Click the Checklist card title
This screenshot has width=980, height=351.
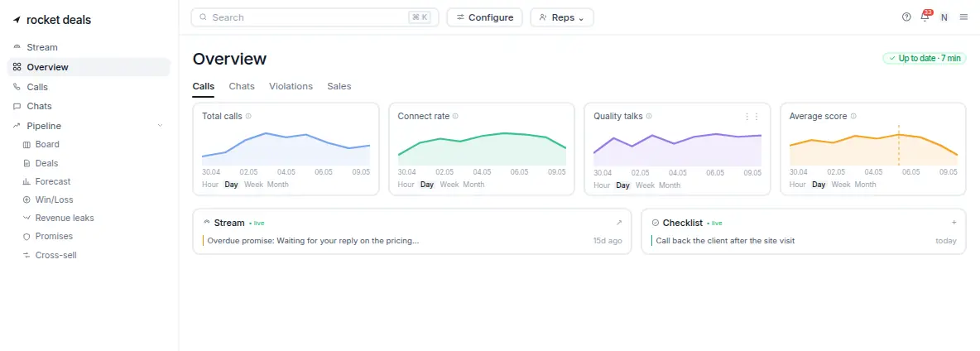pos(683,223)
